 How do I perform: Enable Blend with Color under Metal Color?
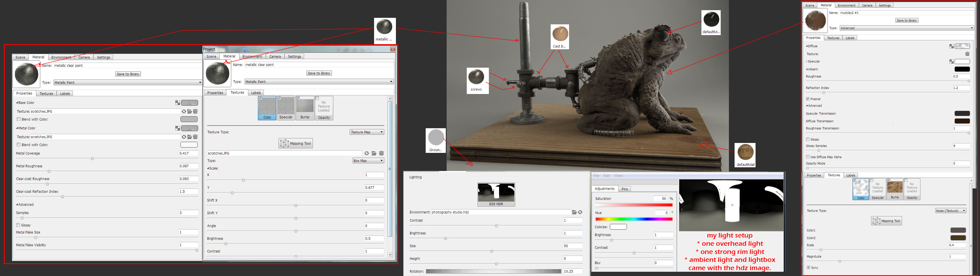18,144
